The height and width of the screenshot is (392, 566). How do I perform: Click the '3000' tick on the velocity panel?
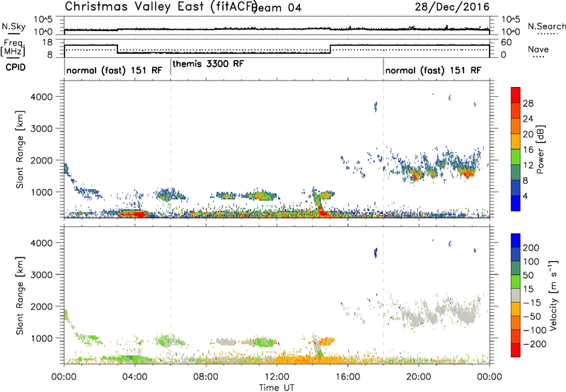point(41,275)
